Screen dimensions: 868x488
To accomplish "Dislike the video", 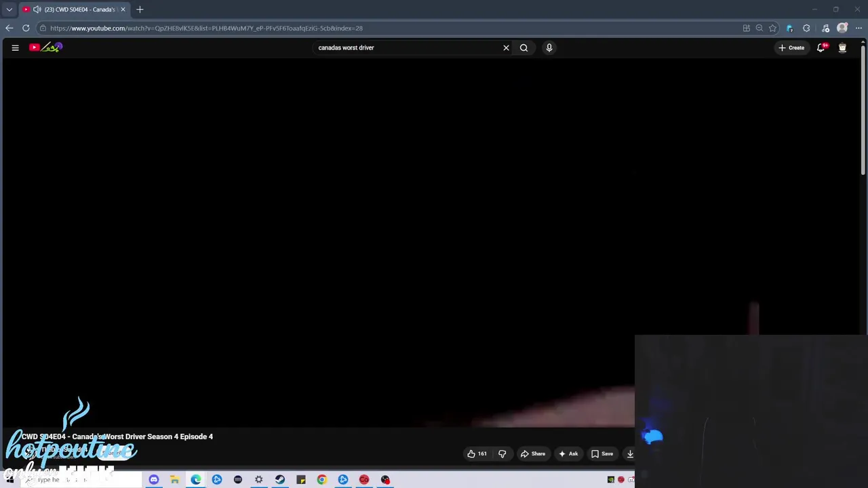I will point(502,453).
